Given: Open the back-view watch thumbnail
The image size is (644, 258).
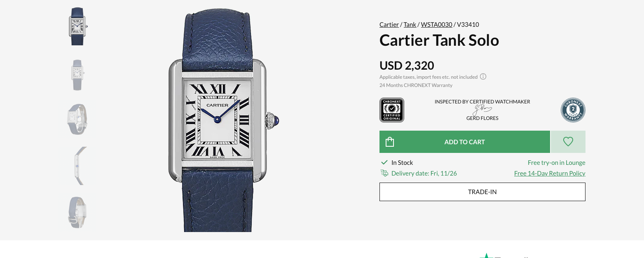Looking at the screenshot, I should 77,212.
